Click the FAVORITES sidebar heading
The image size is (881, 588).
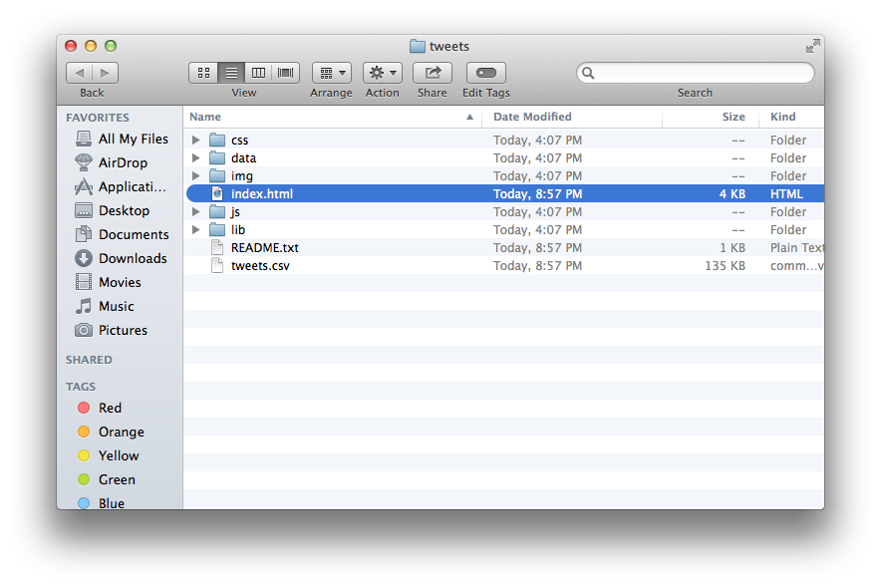(98, 118)
